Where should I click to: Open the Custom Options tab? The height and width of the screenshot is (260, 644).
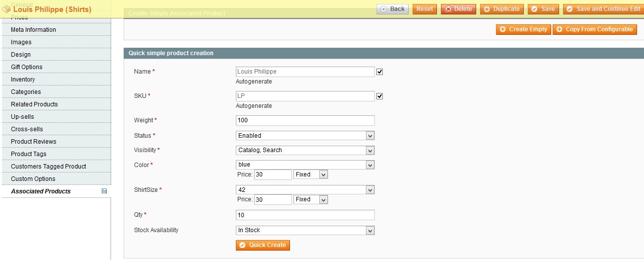tap(56, 179)
